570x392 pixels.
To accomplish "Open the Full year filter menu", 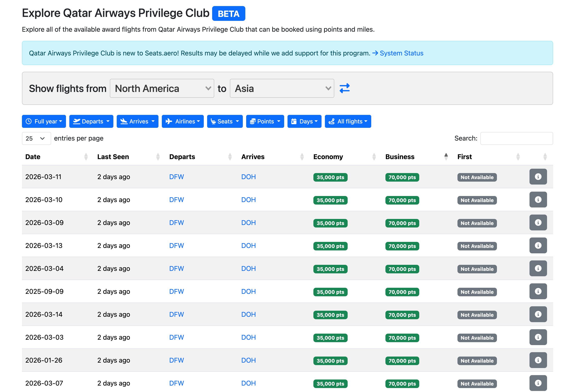I will point(44,121).
